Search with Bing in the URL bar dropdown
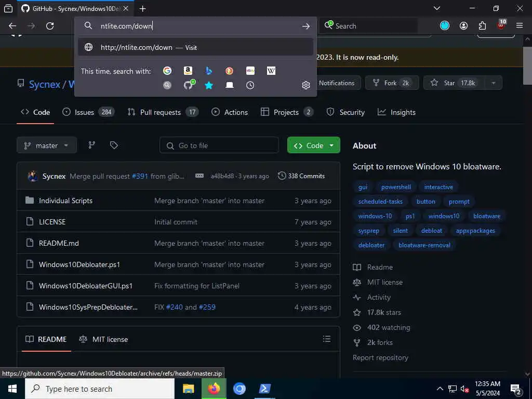Viewport: 532px width, 399px height. pyautogui.click(x=209, y=71)
